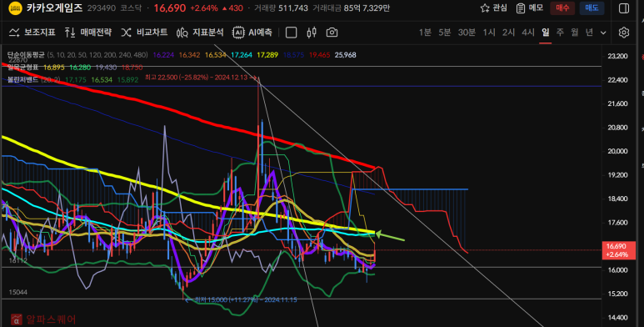Viewport: 644px width, 327px height.
Task: Select the 일 daily timeframe
Action: [546, 32]
